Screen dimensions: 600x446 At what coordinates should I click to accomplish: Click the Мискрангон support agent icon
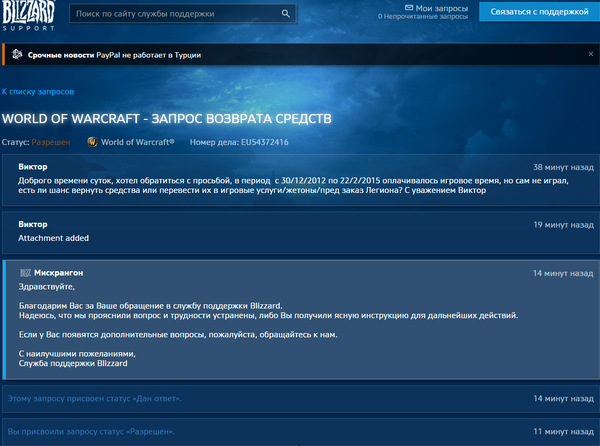[25, 272]
